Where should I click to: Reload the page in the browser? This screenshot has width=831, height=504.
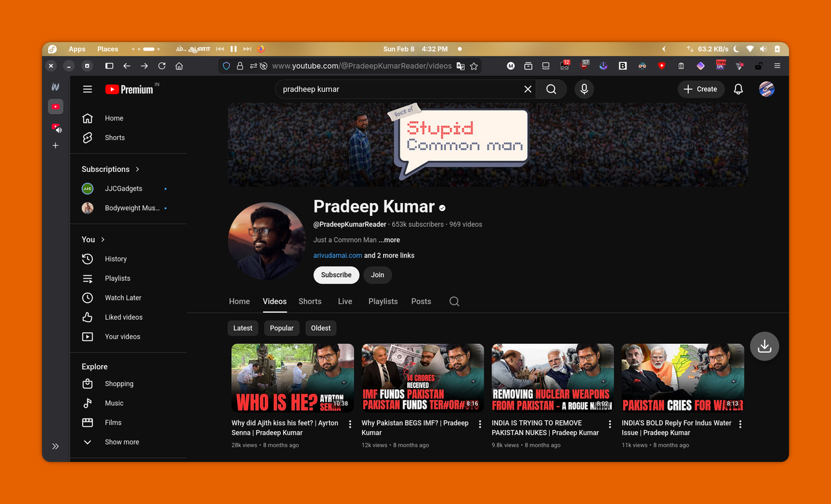(162, 66)
